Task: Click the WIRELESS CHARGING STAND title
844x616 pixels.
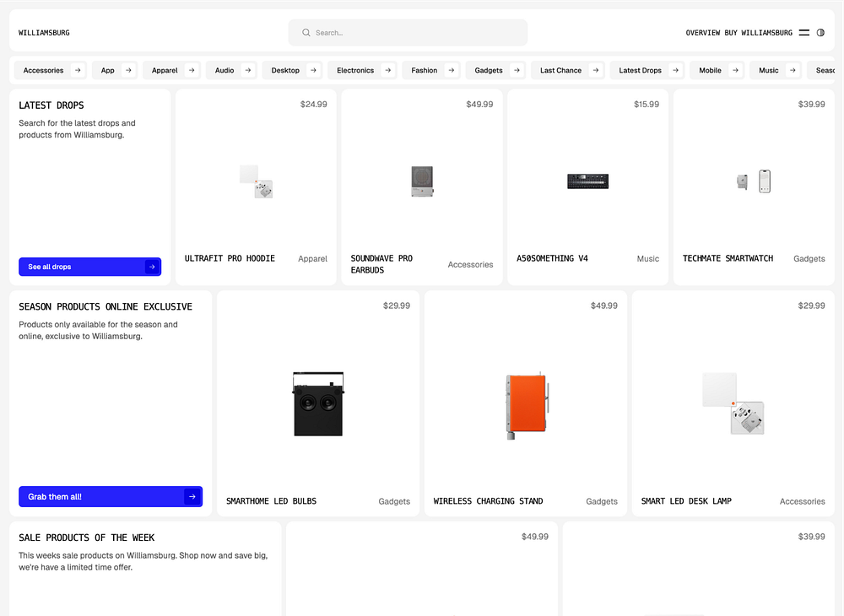Action: (488, 501)
